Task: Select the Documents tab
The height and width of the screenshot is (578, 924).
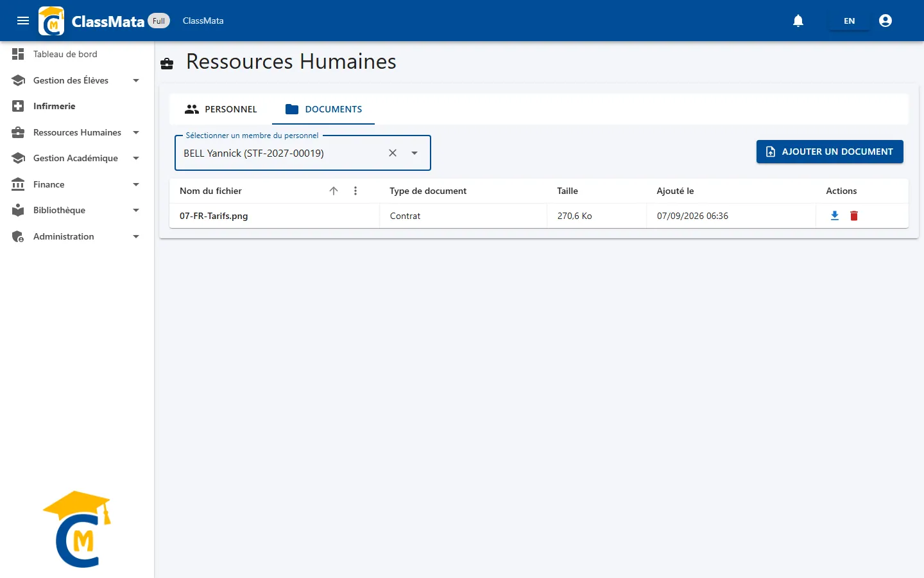Action: [323, 109]
